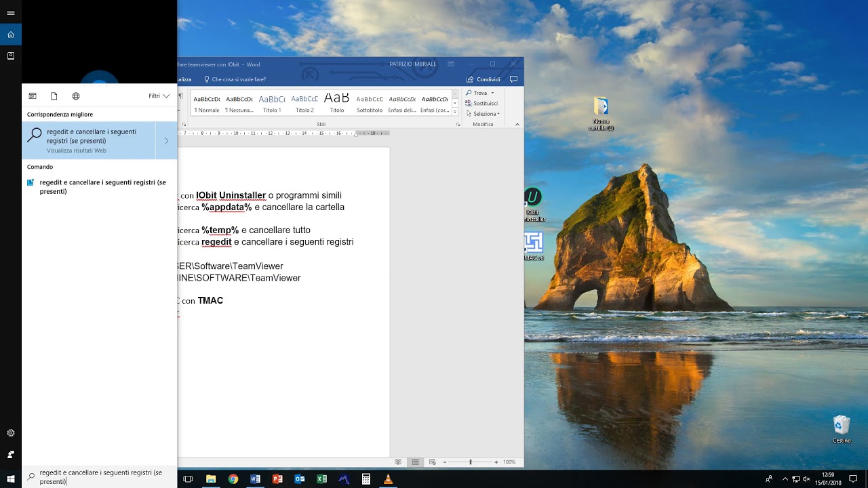Image resolution: width=868 pixels, height=488 pixels.
Task: Click the PATRIZIO IMBRIALE account name
Action: pyautogui.click(x=412, y=64)
